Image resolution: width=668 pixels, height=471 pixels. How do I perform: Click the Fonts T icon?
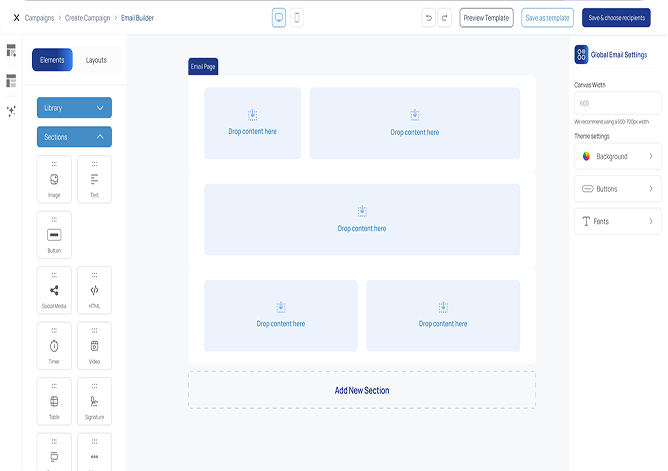pos(586,221)
